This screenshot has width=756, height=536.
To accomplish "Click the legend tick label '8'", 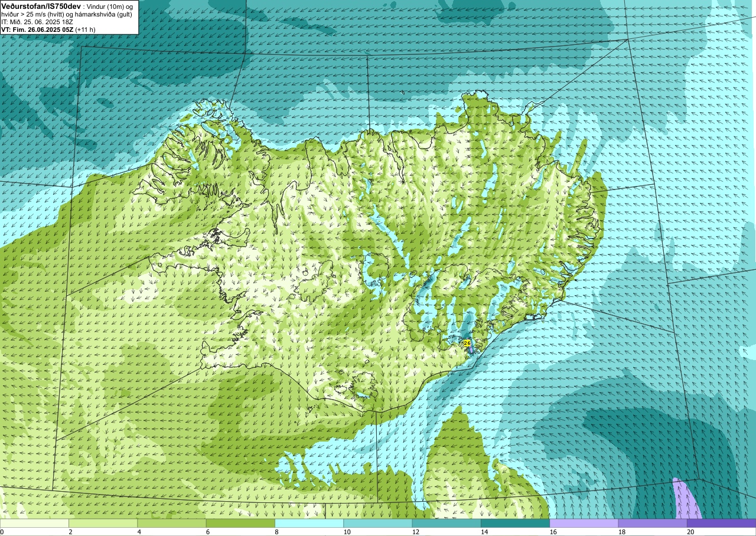I will coord(276,532).
